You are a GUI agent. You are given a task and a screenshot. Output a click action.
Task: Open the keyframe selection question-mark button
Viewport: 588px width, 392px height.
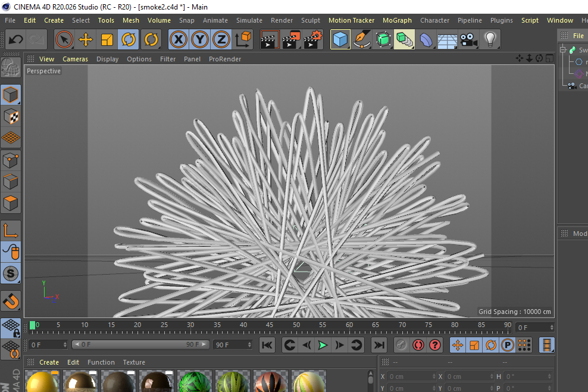tap(435, 345)
